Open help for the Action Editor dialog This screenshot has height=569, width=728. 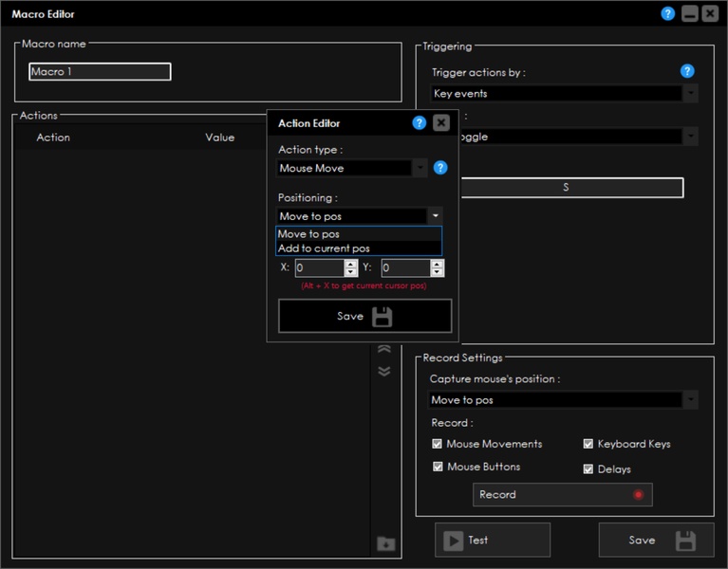point(420,123)
